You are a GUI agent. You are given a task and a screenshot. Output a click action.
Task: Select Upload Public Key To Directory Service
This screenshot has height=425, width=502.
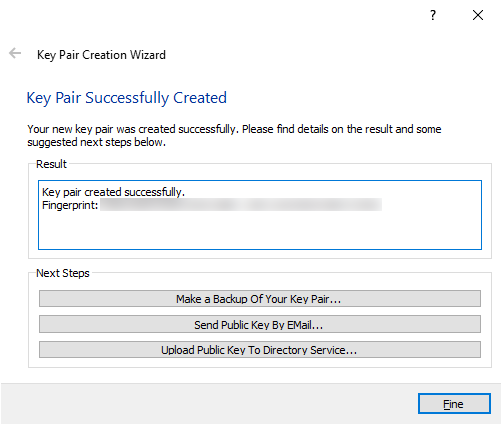pos(260,350)
